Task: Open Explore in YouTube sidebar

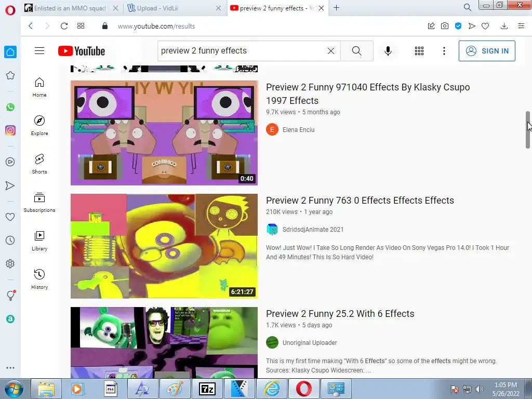Action: pyautogui.click(x=39, y=126)
